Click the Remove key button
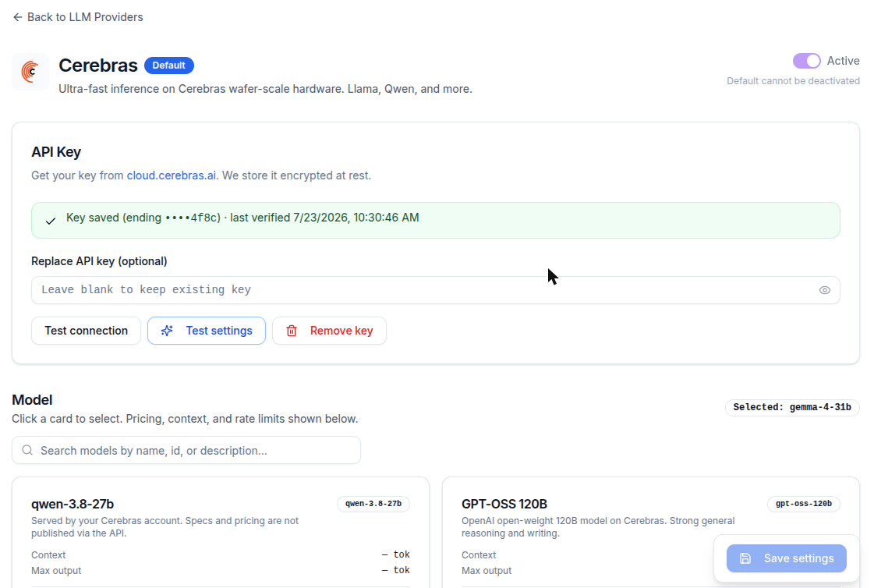Viewport: 874px width, 588px height. (329, 331)
